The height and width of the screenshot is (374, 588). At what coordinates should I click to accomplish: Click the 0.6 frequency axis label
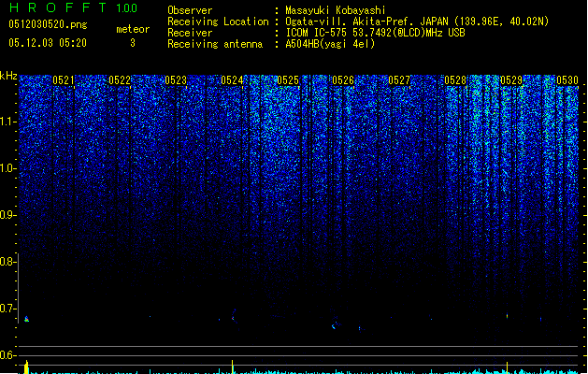[7, 355]
